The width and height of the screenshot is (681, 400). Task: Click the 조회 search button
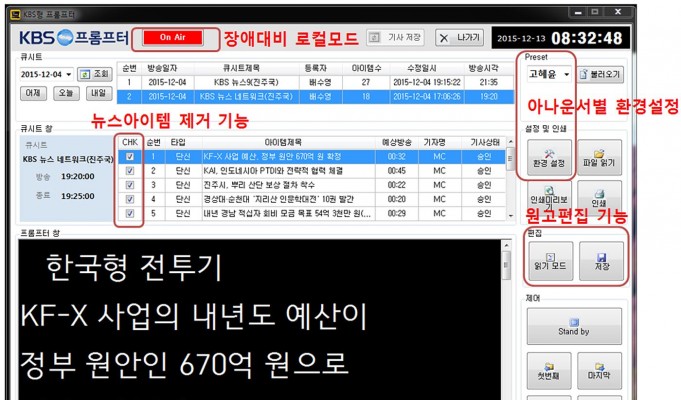point(95,74)
